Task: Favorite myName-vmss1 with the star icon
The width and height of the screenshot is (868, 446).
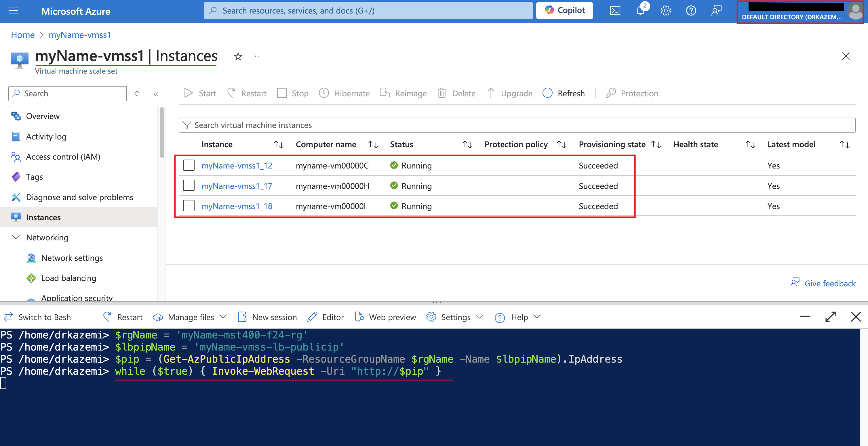Action: 238,56
